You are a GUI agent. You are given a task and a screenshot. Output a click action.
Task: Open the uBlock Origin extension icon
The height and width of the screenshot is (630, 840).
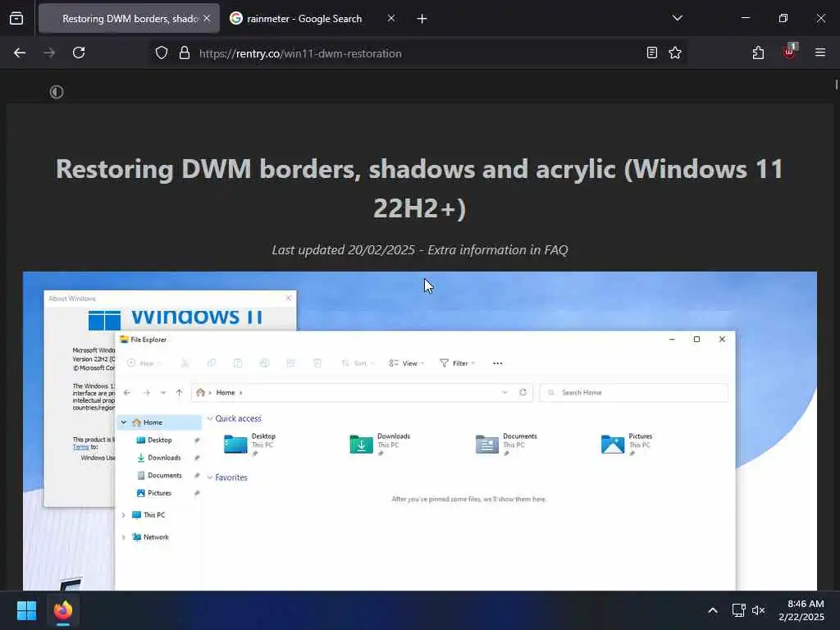click(789, 52)
